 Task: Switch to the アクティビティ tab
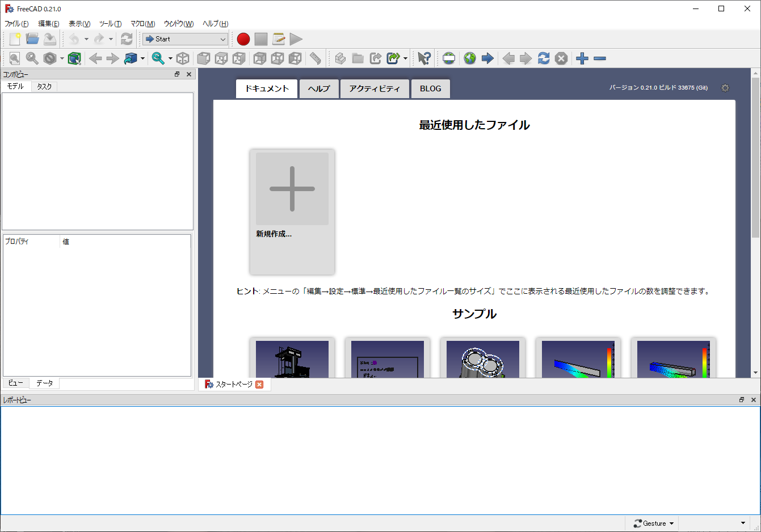tap(375, 88)
